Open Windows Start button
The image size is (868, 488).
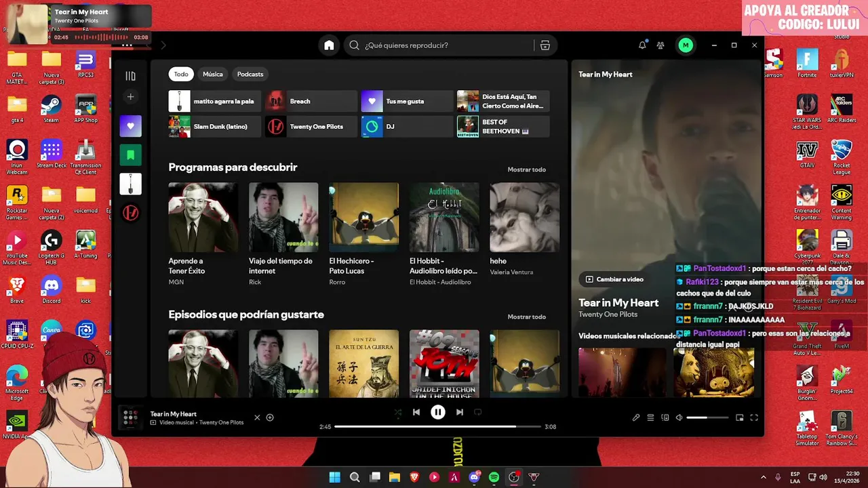(x=334, y=477)
